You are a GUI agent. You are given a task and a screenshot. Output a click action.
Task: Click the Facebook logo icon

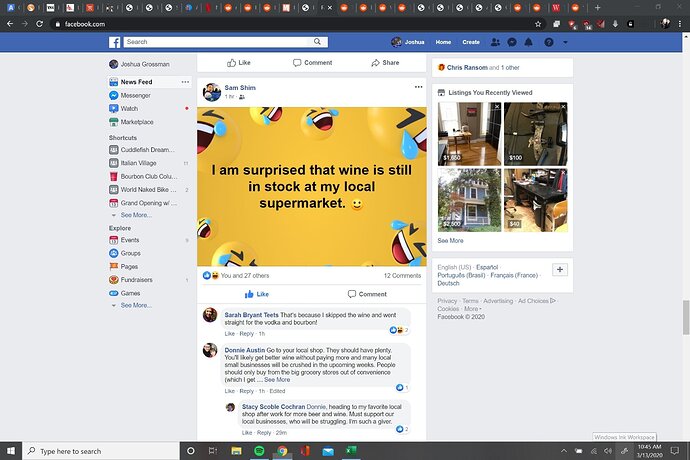coord(114,42)
